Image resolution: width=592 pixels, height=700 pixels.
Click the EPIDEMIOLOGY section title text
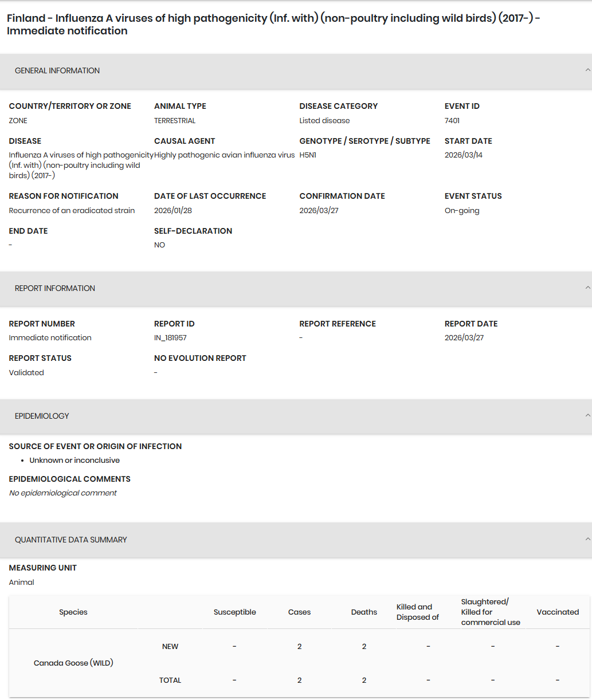[42, 416]
